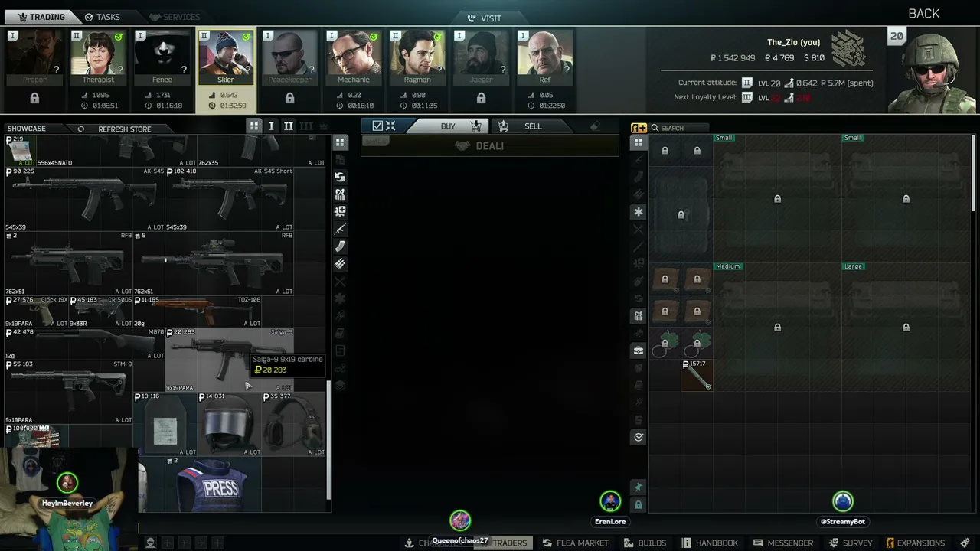Open Messenger from the bottom menu
980x551 pixels.
click(x=783, y=543)
